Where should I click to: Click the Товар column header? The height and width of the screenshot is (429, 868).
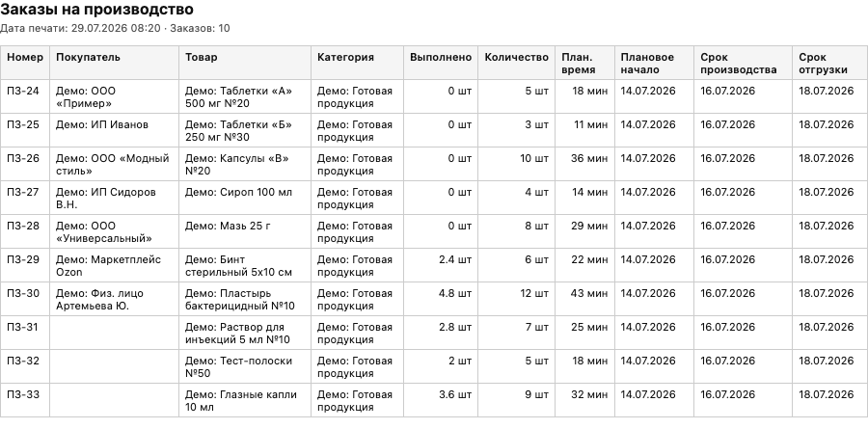pyautogui.click(x=201, y=58)
